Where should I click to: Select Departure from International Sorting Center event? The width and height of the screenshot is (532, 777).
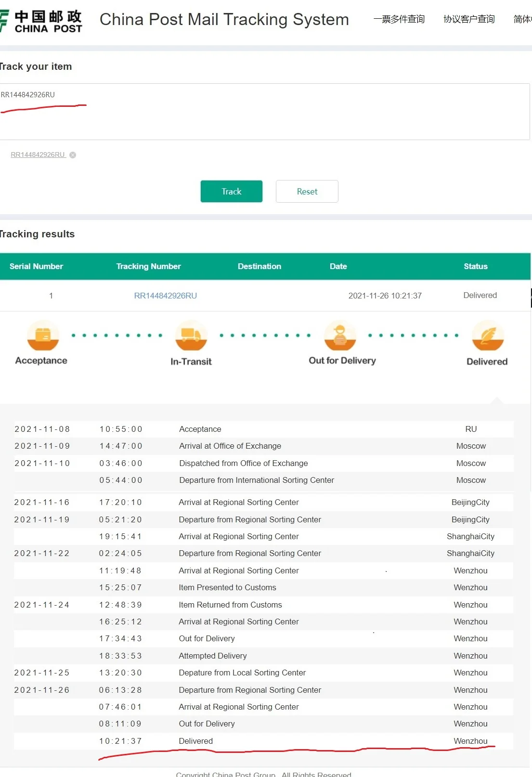(x=264, y=480)
